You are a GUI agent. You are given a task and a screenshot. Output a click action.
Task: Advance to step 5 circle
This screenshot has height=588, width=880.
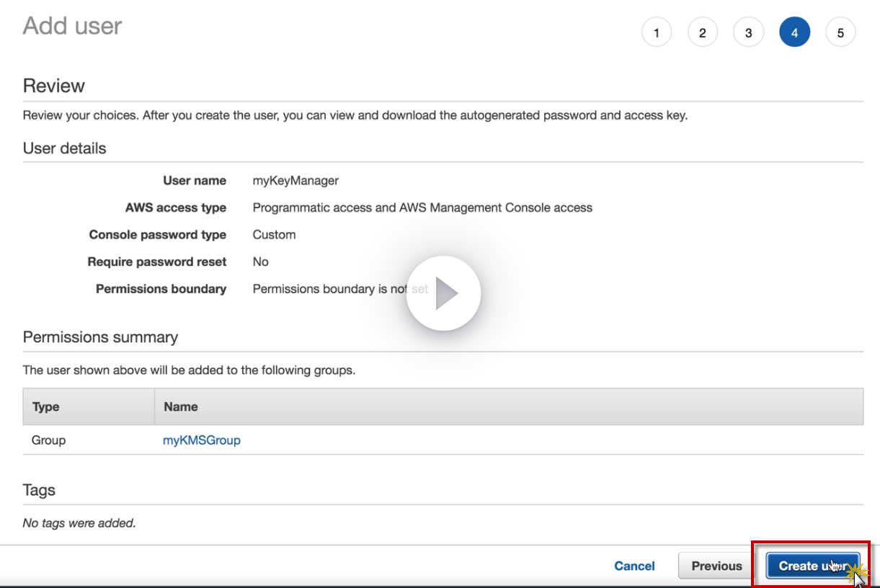(x=840, y=33)
